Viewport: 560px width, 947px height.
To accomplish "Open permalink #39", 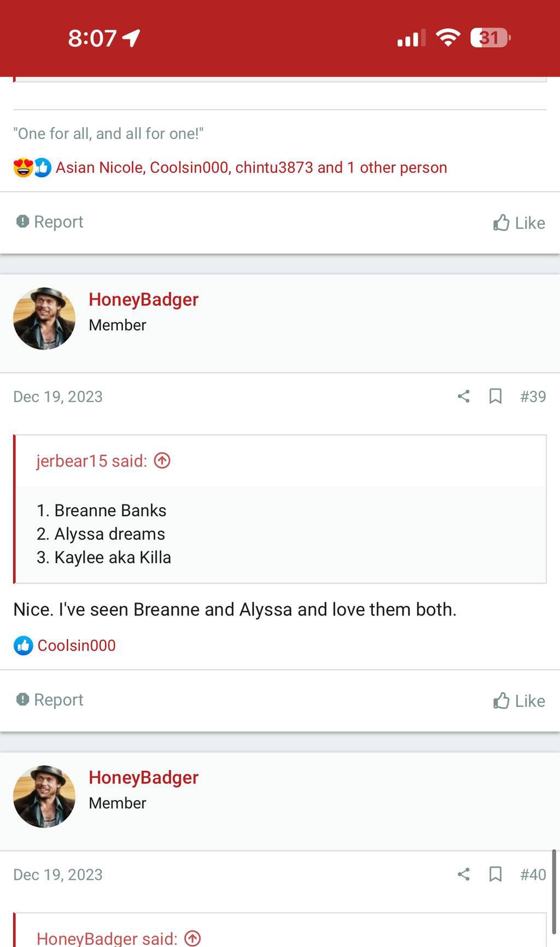I will point(533,396).
